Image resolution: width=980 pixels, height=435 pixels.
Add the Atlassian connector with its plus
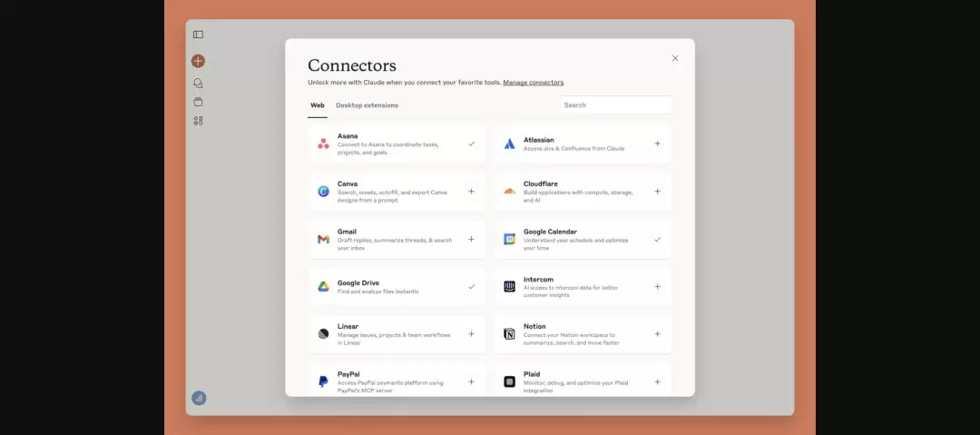click(x=658, y=144)
